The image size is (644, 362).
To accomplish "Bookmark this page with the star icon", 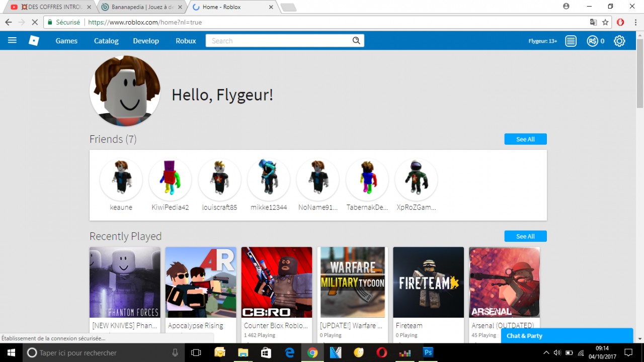I will [x=605, y=22].
